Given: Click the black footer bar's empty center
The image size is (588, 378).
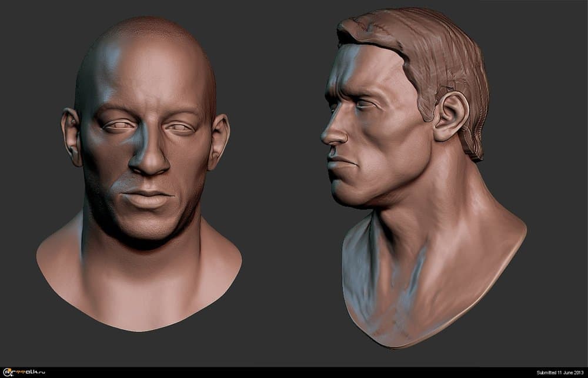Looking at the screenshot, I should tap(294, 372).
